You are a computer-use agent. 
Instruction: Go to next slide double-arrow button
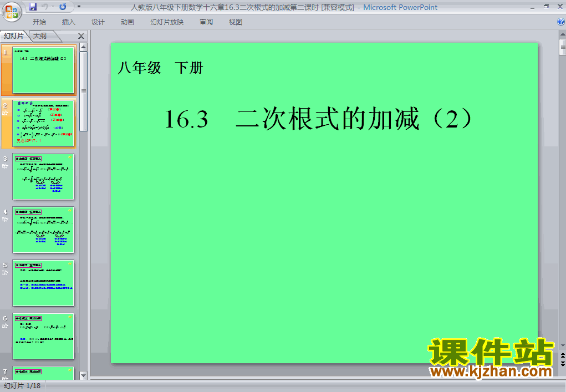[x=562, y=364]
